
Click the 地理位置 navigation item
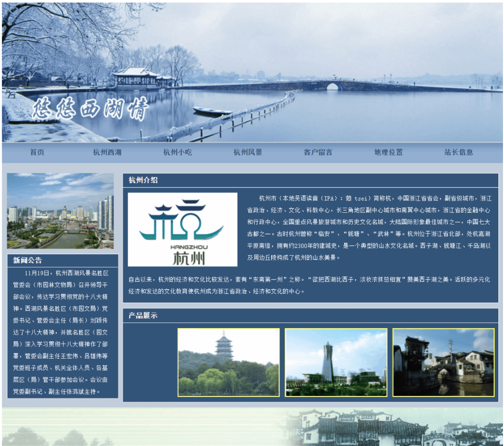[388, 152]
